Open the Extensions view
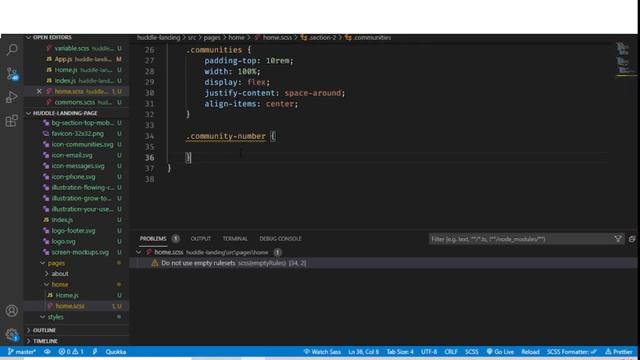 [12, 121]
